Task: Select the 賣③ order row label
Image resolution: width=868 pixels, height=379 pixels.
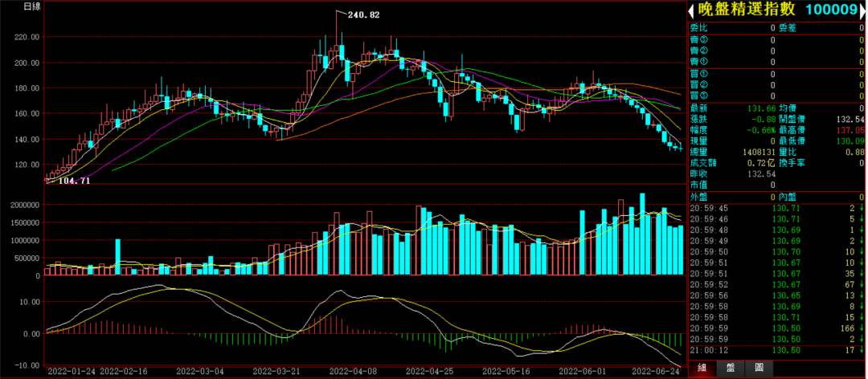Action: click(698, 40)
